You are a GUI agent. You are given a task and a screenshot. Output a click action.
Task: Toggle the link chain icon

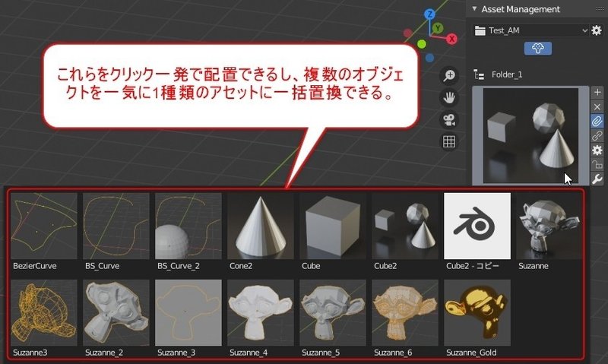click(x=597, y=136)
